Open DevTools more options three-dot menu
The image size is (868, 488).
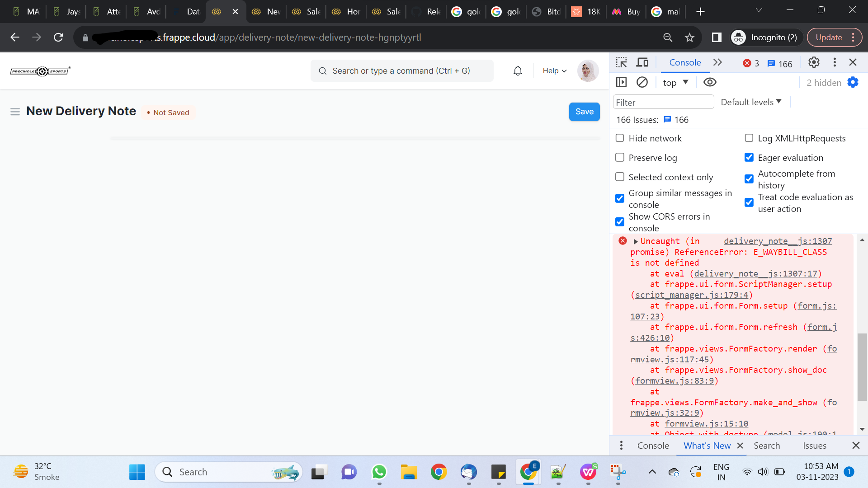coord(835,62)
